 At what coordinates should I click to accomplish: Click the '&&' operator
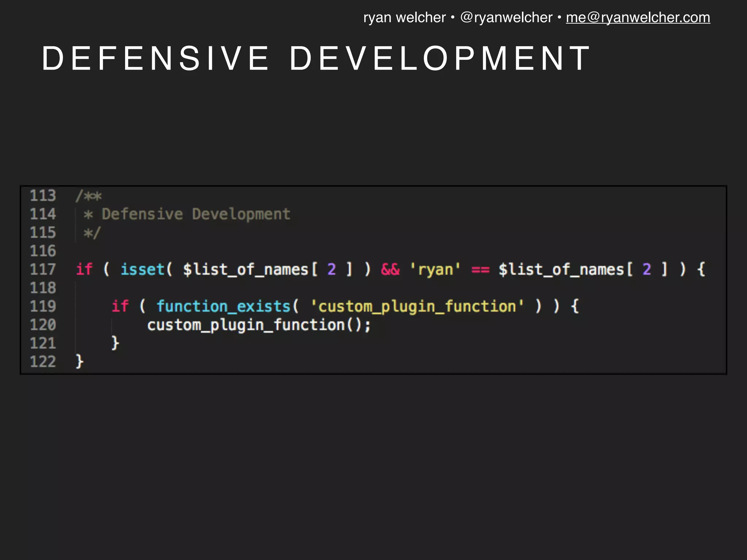tap(390, 269)
